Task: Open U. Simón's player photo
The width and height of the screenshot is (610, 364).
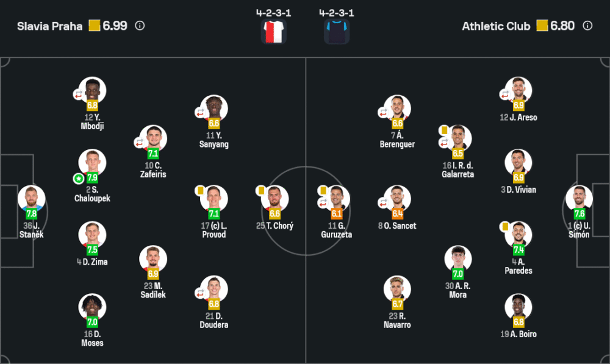Action: pos(579,198)
